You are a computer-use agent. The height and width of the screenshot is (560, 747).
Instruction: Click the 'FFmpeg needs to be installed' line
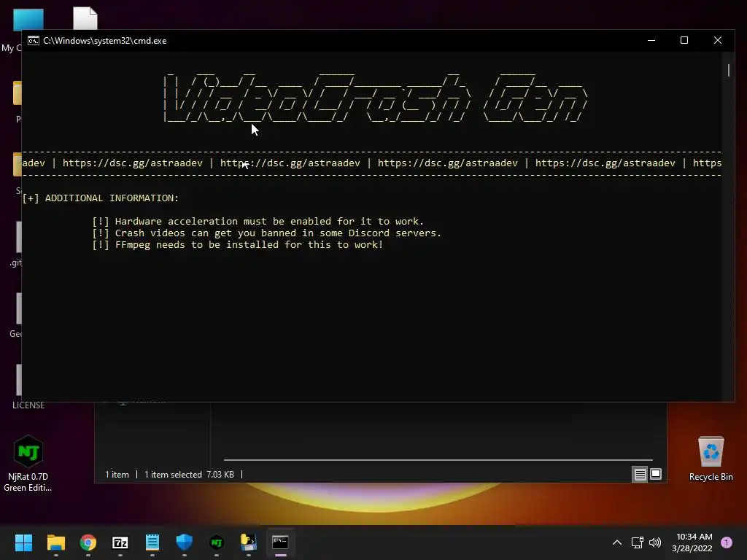point(237,245)
